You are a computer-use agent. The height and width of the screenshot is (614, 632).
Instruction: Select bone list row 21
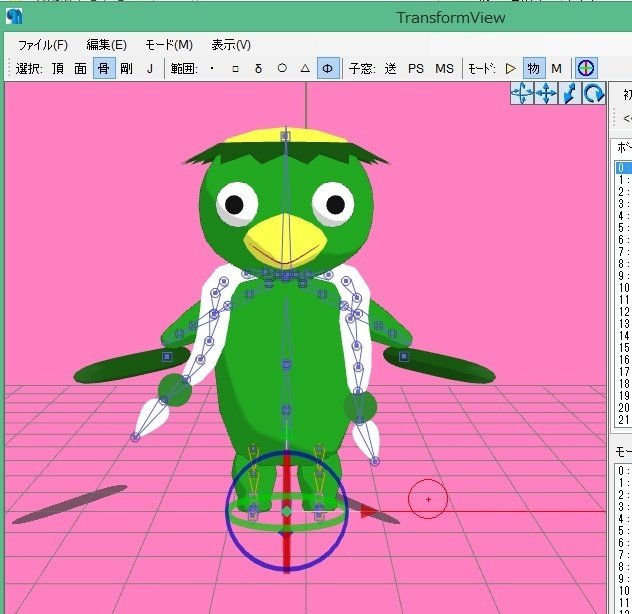click(624, 420)
